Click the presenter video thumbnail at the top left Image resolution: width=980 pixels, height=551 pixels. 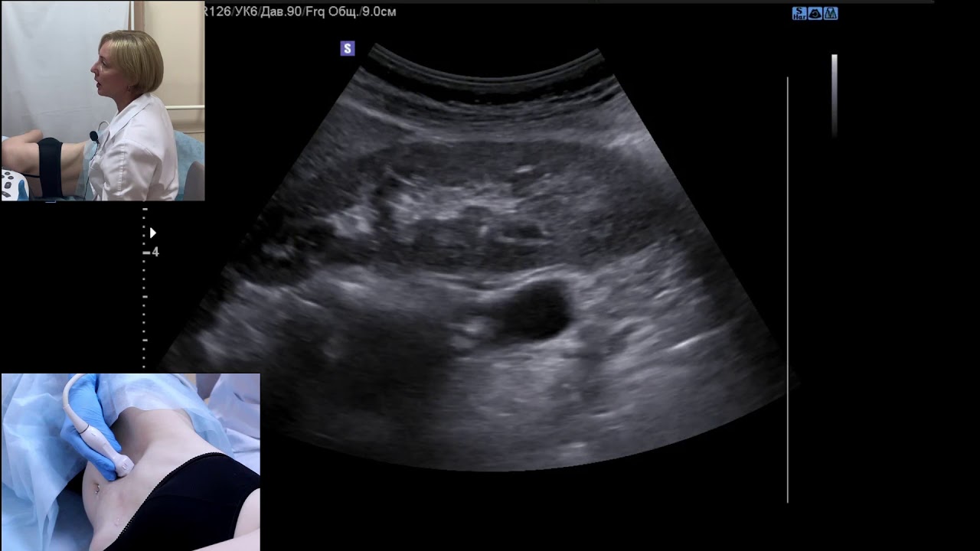tap(103, 100)
